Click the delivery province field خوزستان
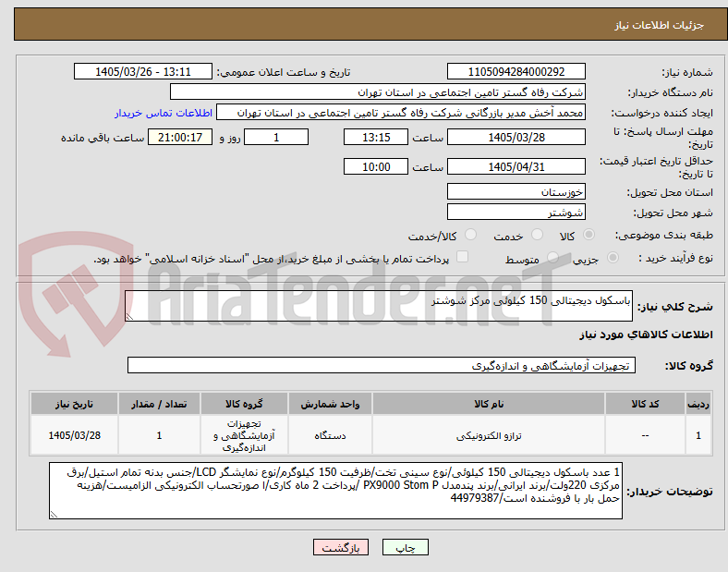Image resolution: width=728 pixels, height=572 pixels. pyautogui.click(x=516, y=192)
